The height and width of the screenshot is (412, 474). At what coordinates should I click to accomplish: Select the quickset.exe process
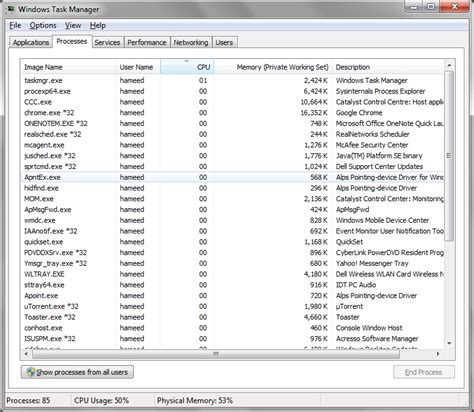click(232, 242)
